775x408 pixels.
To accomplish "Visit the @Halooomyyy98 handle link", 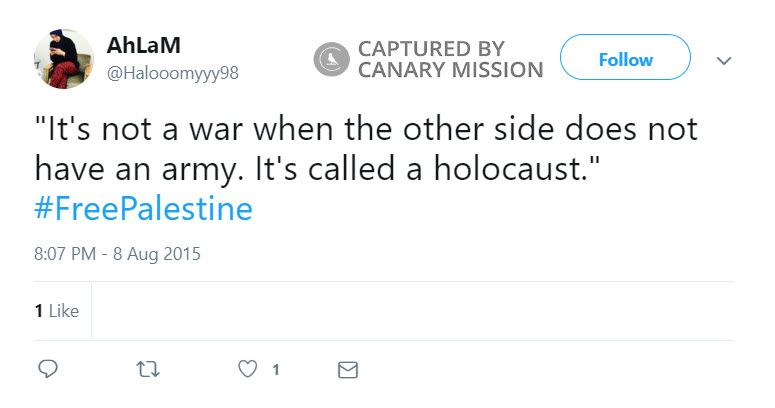I will coord(172,73).
